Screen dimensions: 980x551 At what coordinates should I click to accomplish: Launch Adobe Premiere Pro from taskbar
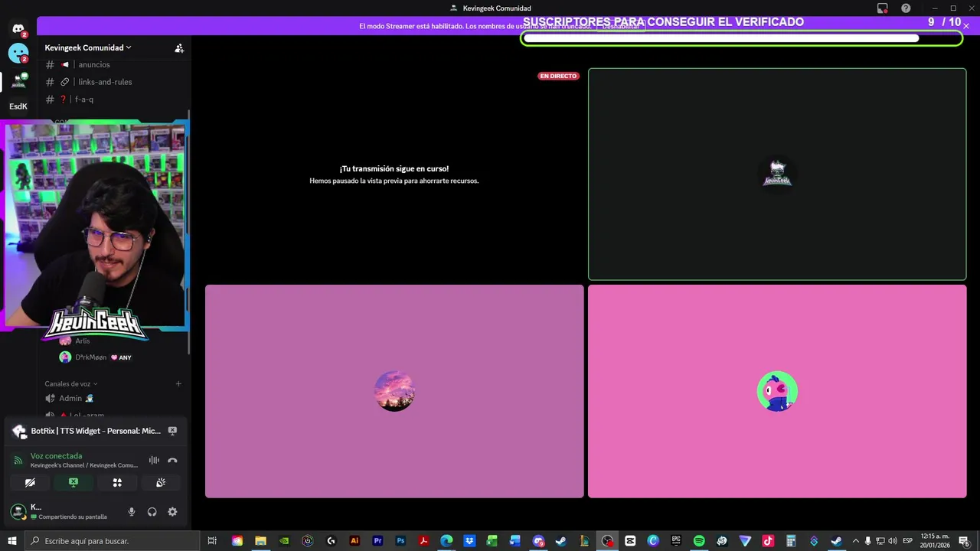(377, 541)
